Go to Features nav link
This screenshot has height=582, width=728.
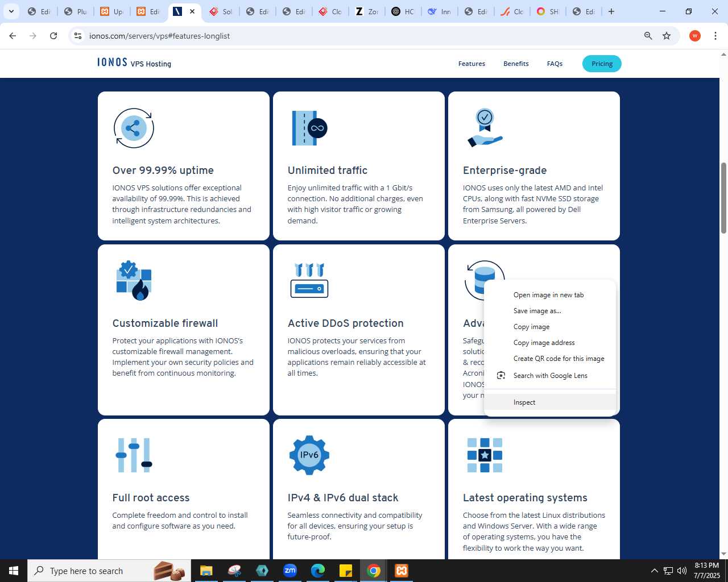tap(471, 64)
